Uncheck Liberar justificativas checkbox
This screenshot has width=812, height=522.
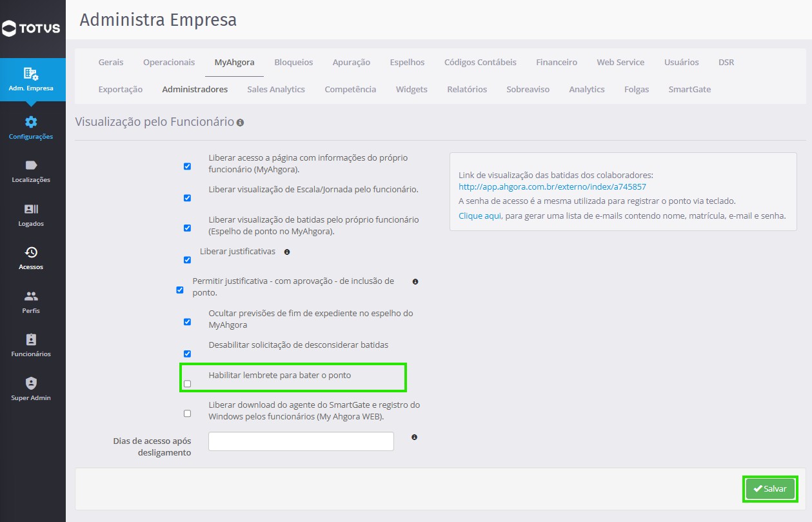[x=187, y=260]
